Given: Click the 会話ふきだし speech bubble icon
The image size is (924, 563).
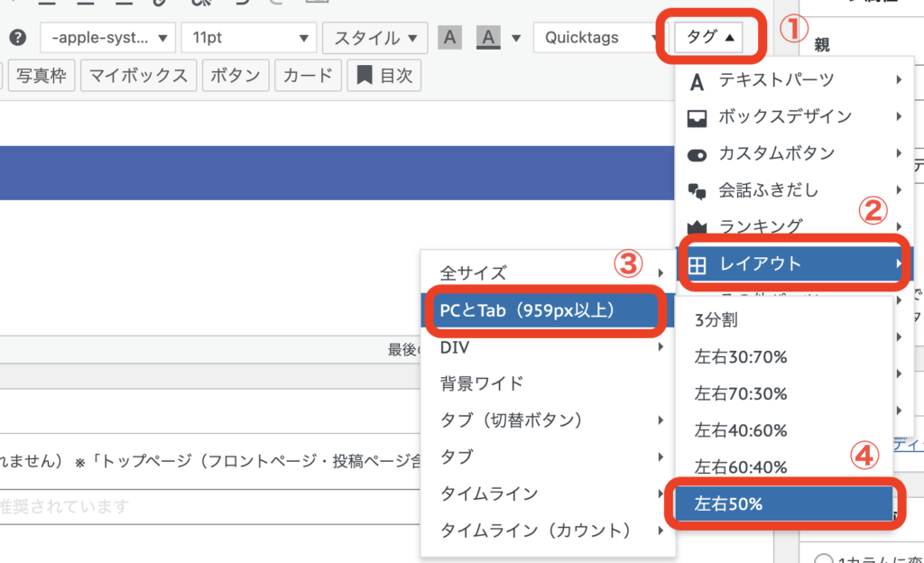Looking at the screenshot, I should (697, 191).
